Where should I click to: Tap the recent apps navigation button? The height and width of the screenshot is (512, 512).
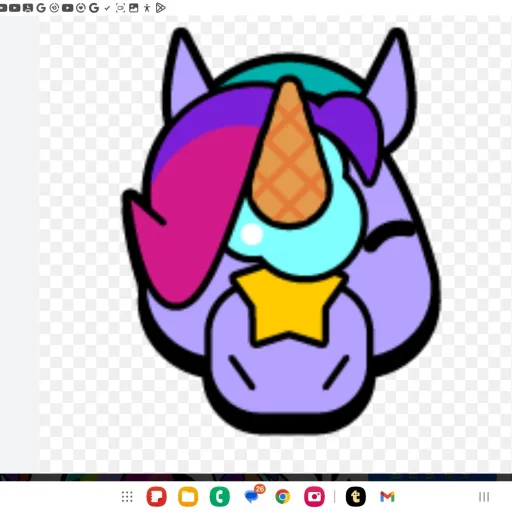pyautogui.click(x=484, y=497)
